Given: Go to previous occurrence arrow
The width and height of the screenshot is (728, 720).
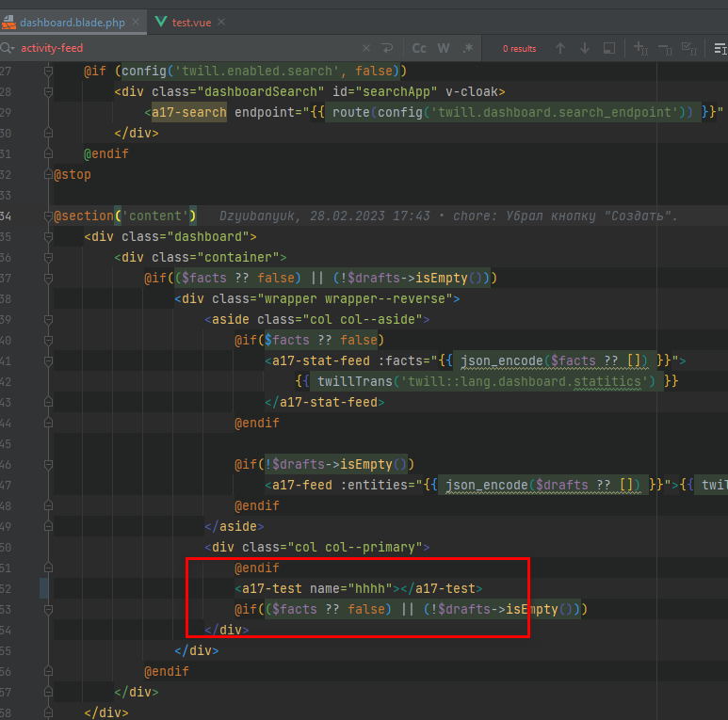Looking at the screenshot, I should click(560, 48).
